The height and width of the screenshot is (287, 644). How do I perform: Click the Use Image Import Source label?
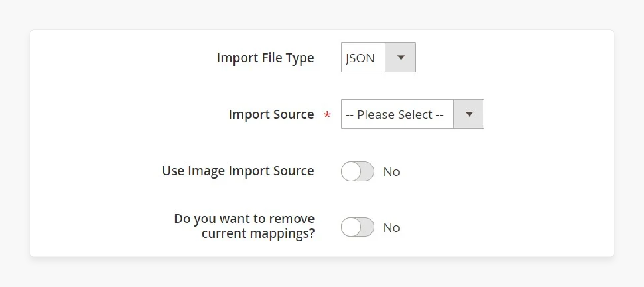point(238,171)
